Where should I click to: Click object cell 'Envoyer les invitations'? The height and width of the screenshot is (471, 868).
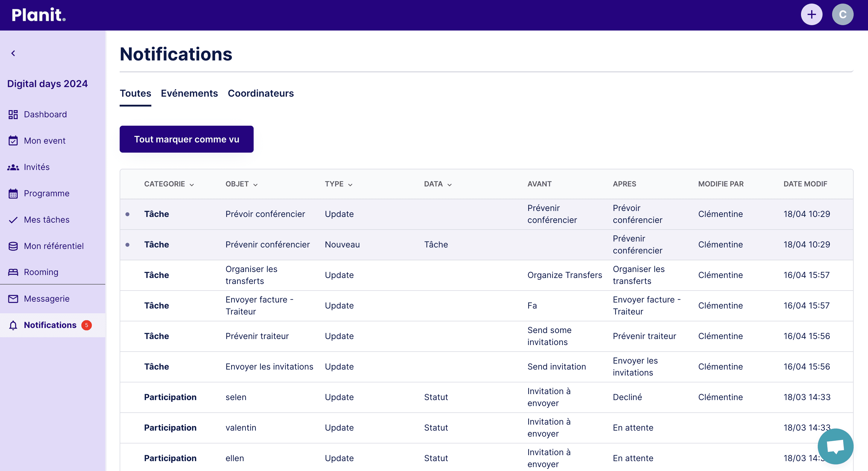click(x=269, y=367)
